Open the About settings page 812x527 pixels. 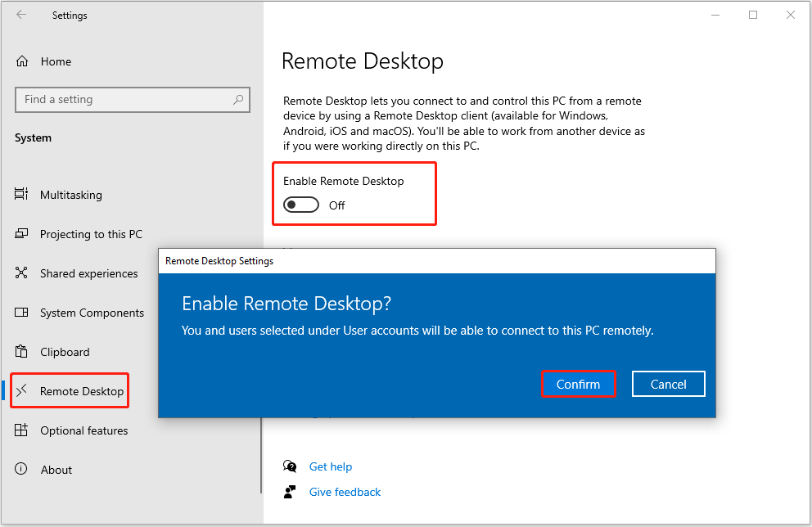tap(56, 469)
